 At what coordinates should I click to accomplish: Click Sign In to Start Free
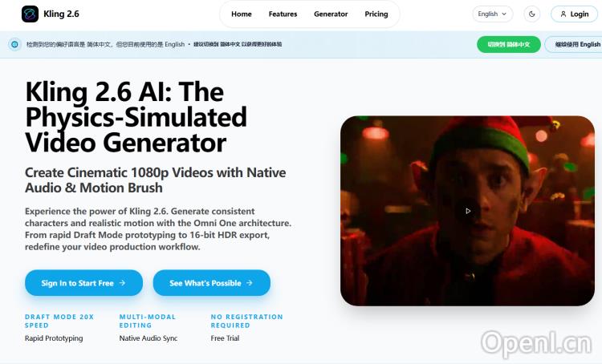click(x=83, y=283)
